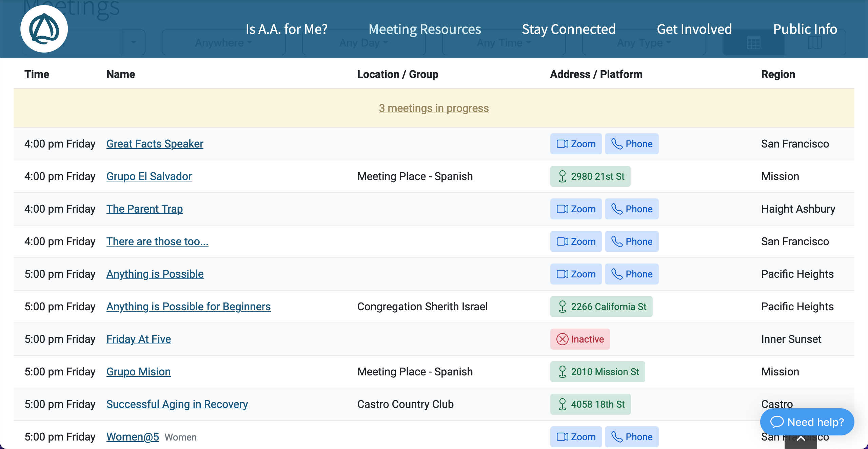Open the Grupo El Salvador meeting link
The image size is (868, 449).
point(149,176)
